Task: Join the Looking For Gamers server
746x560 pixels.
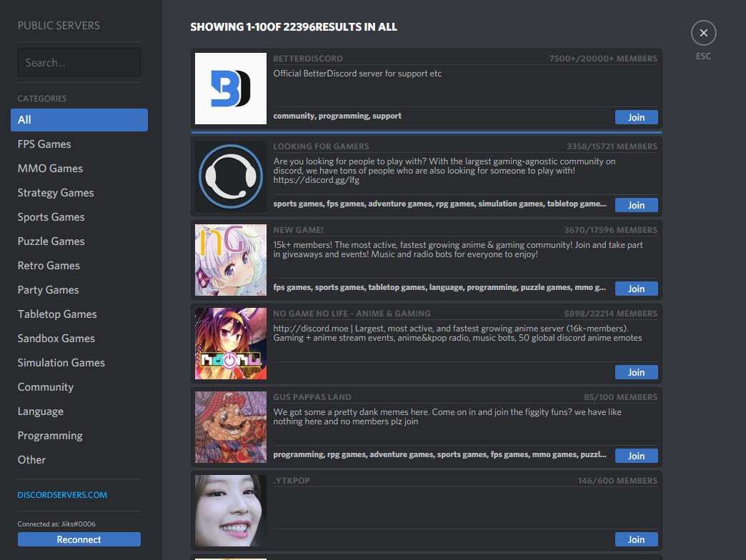Action: (x=636, y=205)
